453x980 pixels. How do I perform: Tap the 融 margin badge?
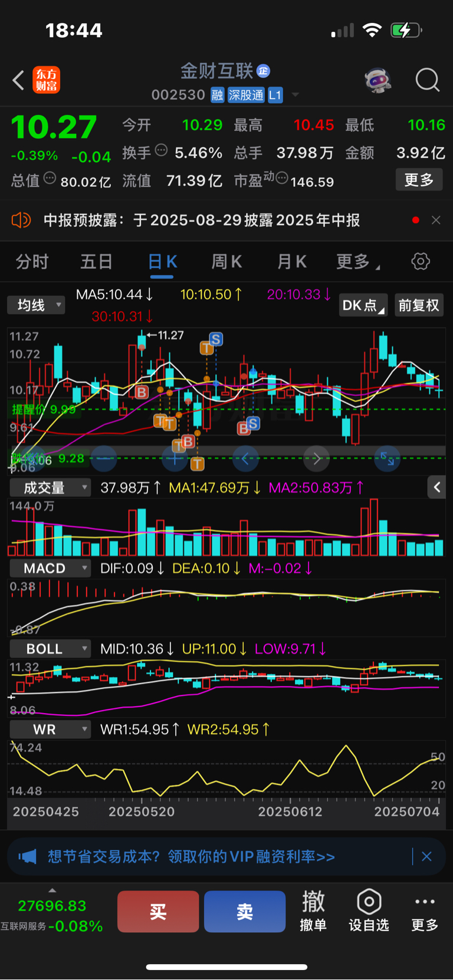[x=218, y=95]
